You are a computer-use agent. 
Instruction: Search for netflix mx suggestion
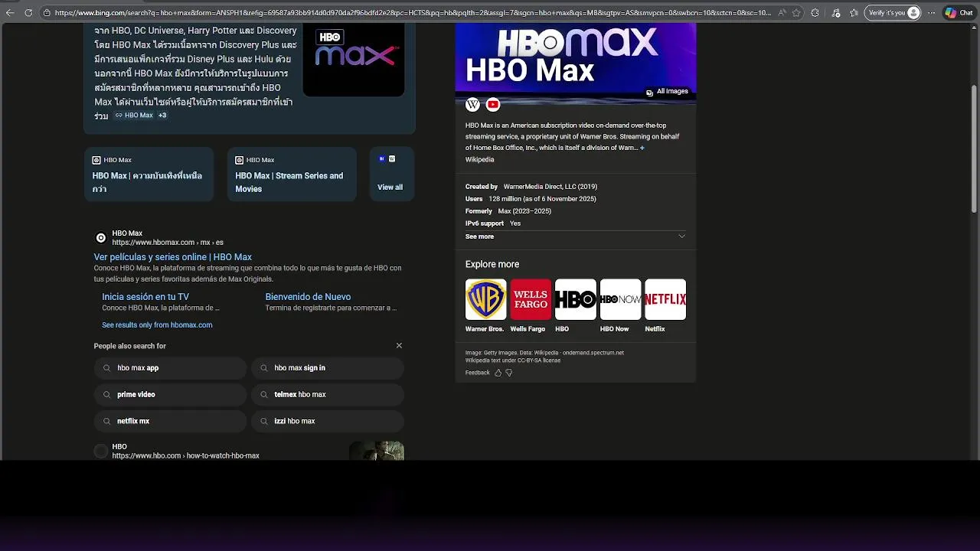[171, 421]
